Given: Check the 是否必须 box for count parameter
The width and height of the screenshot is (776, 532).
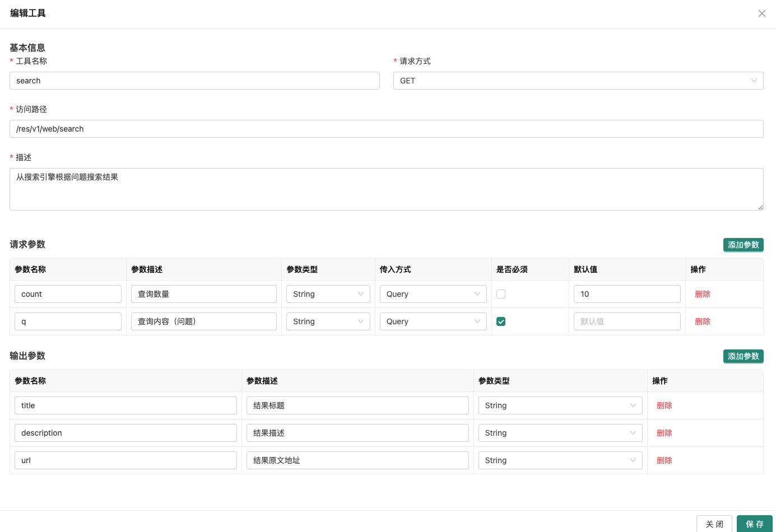Looking at the screenshot, I should pos(501,294).
